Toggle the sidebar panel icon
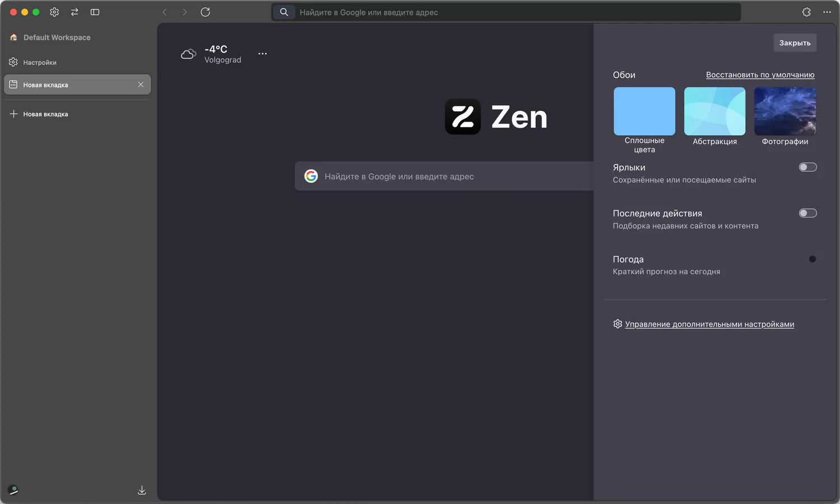 (95, 12)
